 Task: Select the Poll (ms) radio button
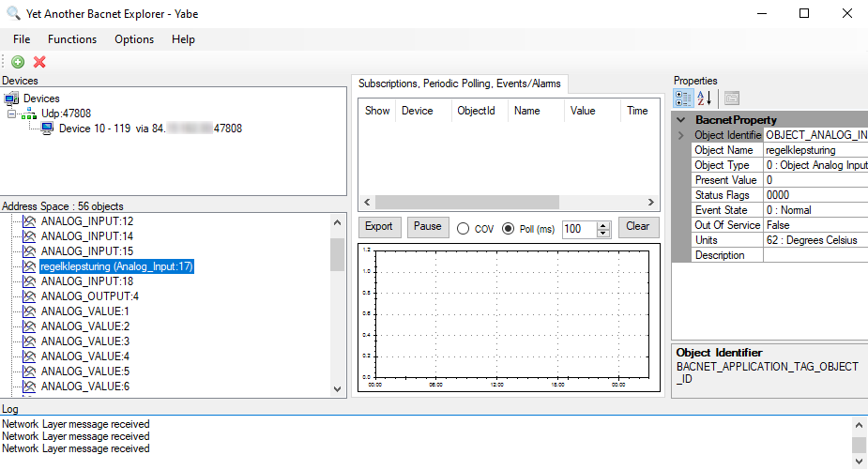tap(509, 229)
